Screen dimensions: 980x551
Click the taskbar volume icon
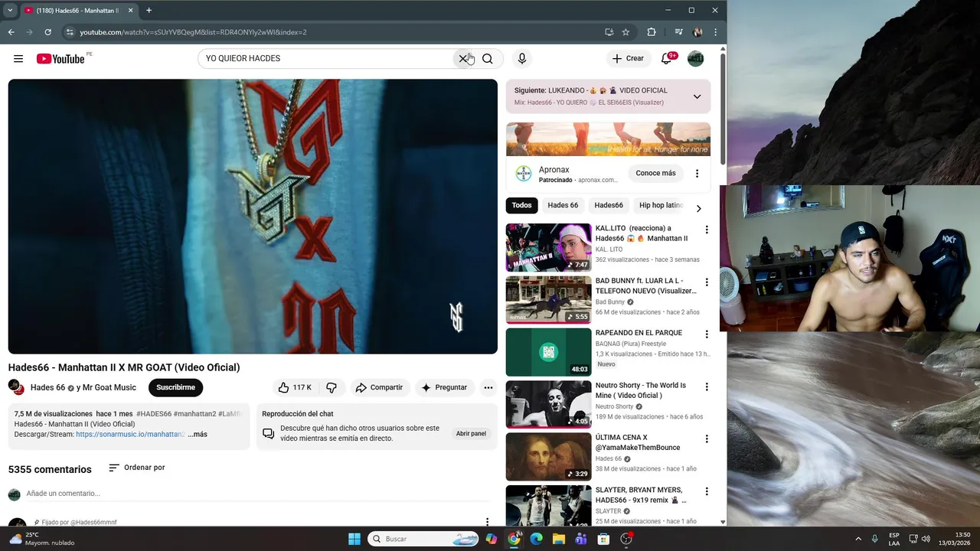926,539
